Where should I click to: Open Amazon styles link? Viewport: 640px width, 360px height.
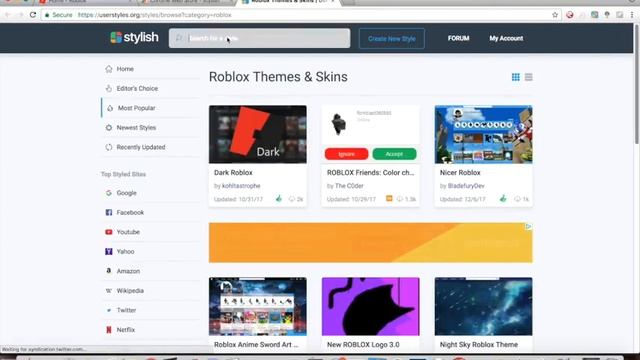pos(128,271)
